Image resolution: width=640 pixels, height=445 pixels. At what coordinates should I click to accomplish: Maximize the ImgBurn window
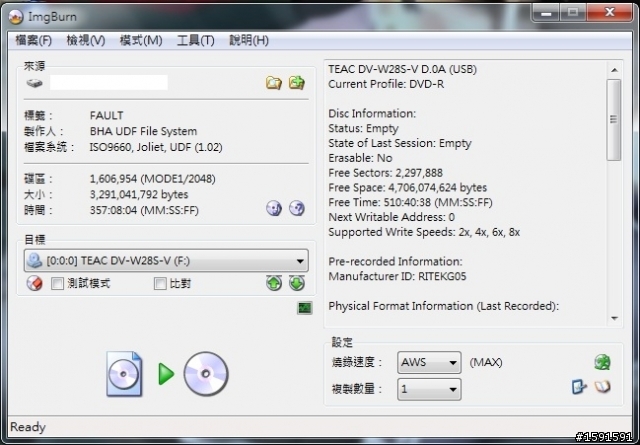tap(573, 13)
